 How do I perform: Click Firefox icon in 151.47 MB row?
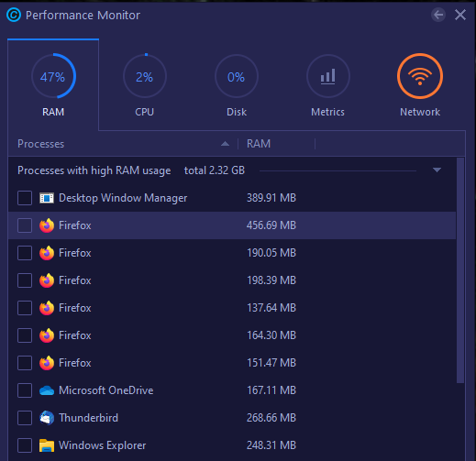pos(47,363)
